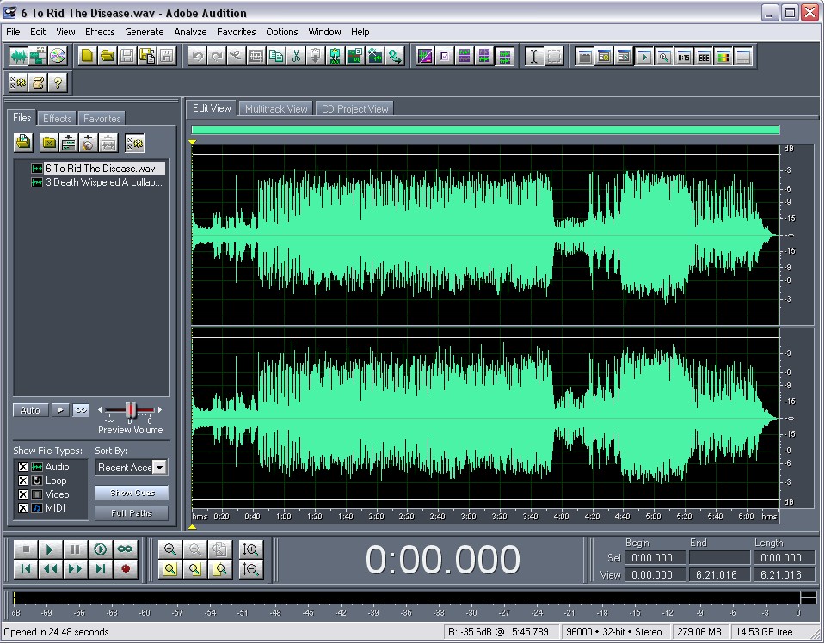
Task: Click the Full Paths button
Action: point(132,513)
